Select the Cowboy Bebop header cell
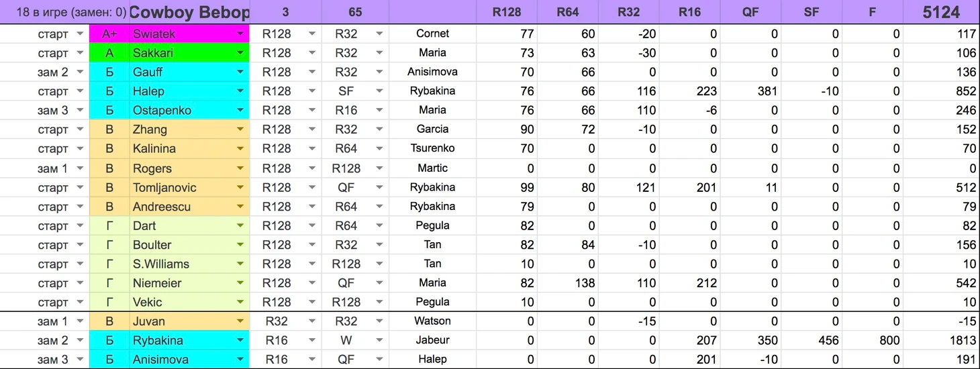Image resolution: width=980 pixels, height=369 pixels. pyautogui.click(x=189, y=12)
